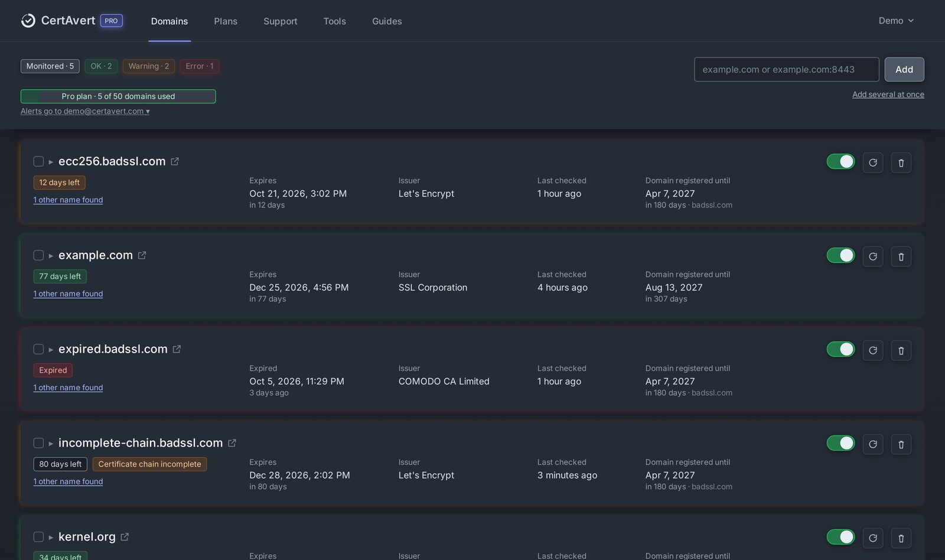Screen dimensions: 945x560
Task: Disable monitoring toggle for ecc256.badssl.com
Action: (840, 161)
